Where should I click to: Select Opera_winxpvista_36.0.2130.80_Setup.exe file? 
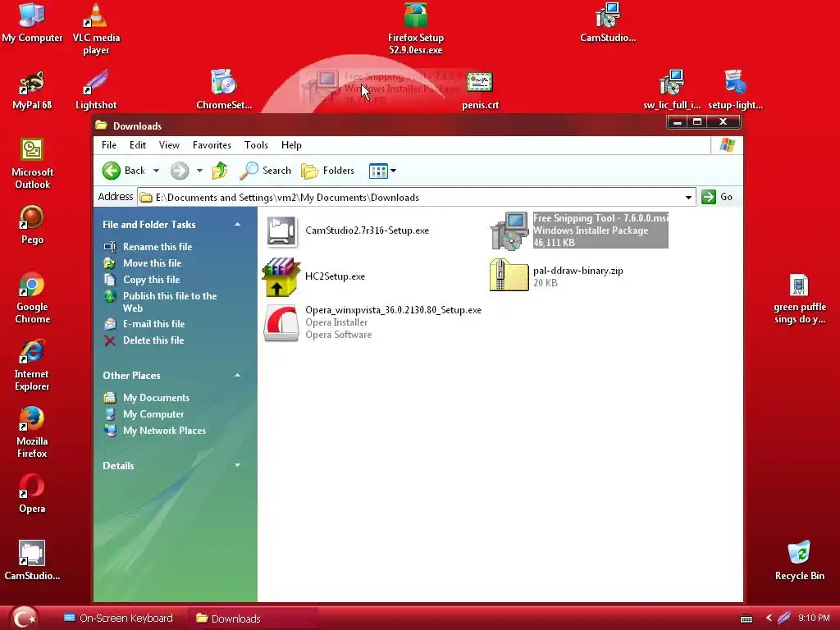click(372, 322)
